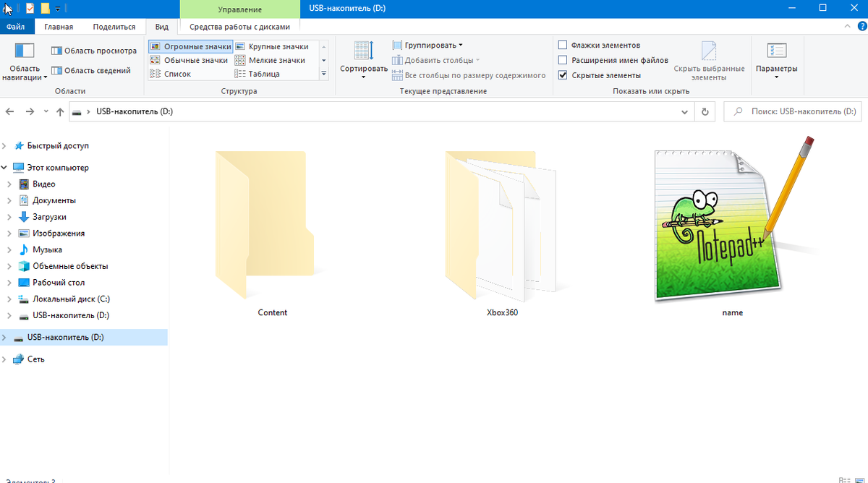
Task: Tick Item check boxes (Флажки элементов)
Action: [563, 45]
